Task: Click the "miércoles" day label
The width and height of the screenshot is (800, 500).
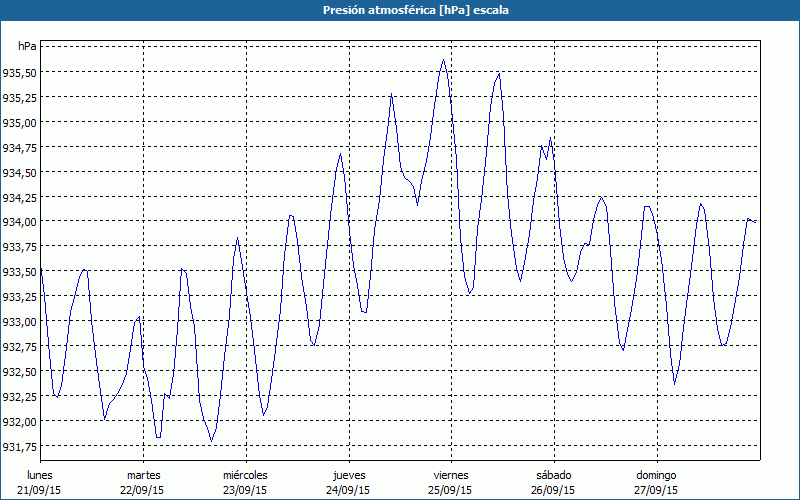Action: (245, 474)
